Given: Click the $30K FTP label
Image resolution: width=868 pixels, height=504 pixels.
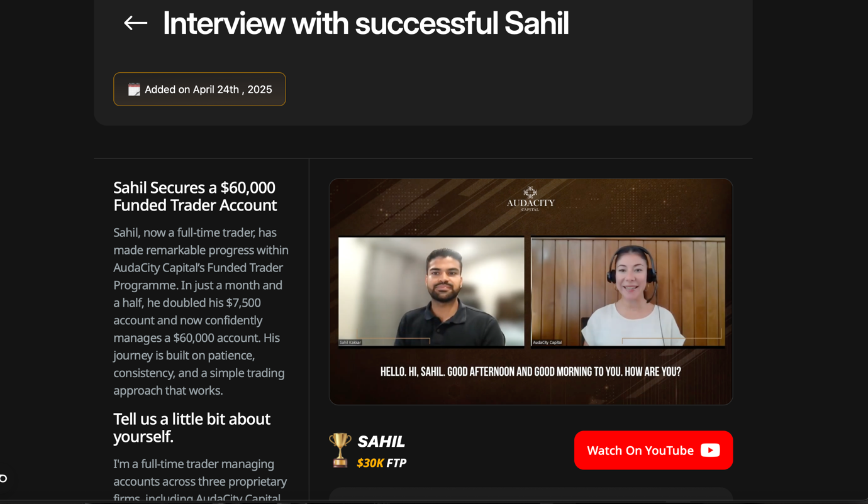Looking at the screenshot, I should [381, 463].
